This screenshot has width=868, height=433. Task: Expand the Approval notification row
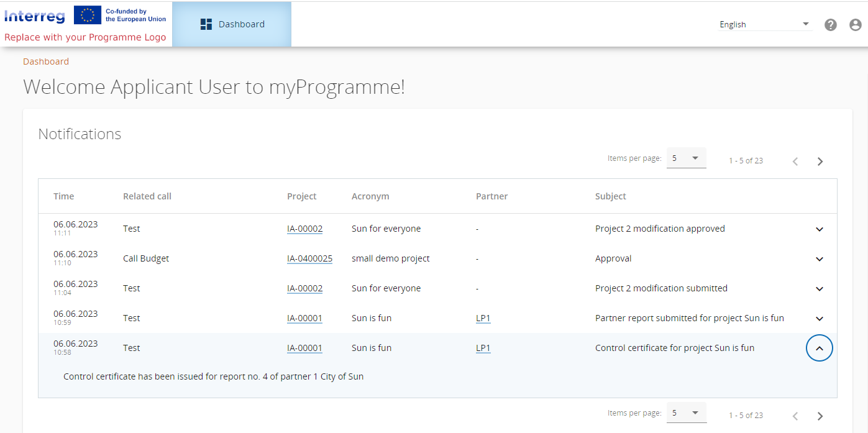point(819,259)
